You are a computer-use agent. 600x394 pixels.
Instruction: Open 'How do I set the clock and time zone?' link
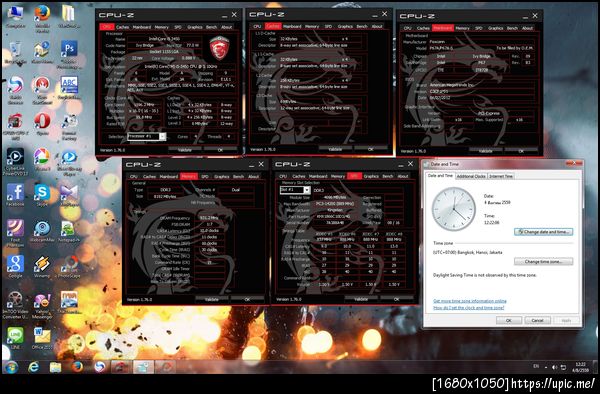pos(469,308)
